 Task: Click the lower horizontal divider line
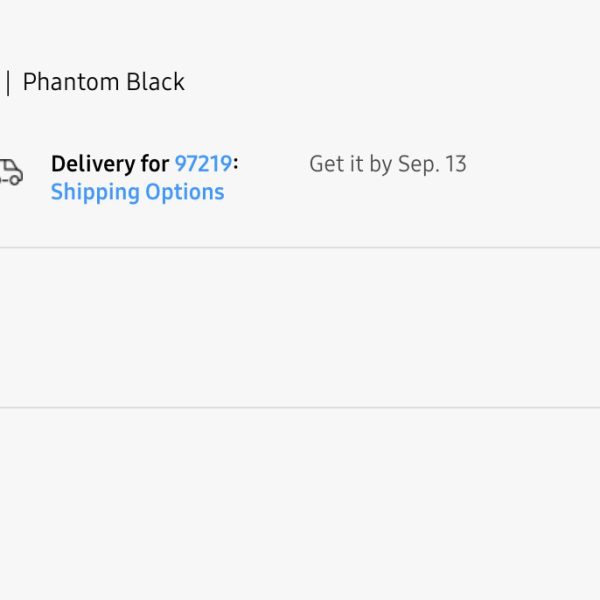(x=300, y=407)
